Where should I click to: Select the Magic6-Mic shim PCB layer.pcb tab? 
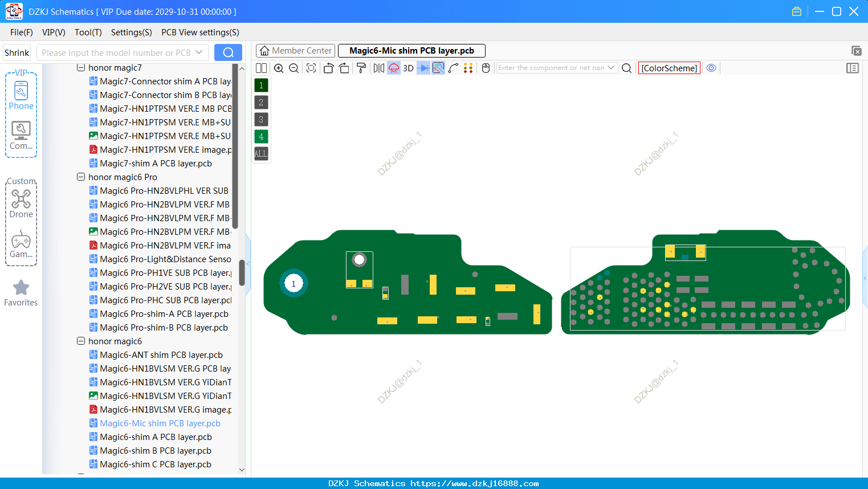coord(411,51)
